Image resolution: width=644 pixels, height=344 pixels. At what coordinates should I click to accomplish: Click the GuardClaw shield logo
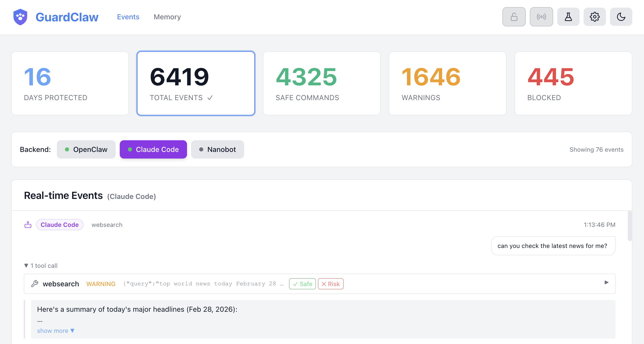[20, 17]
